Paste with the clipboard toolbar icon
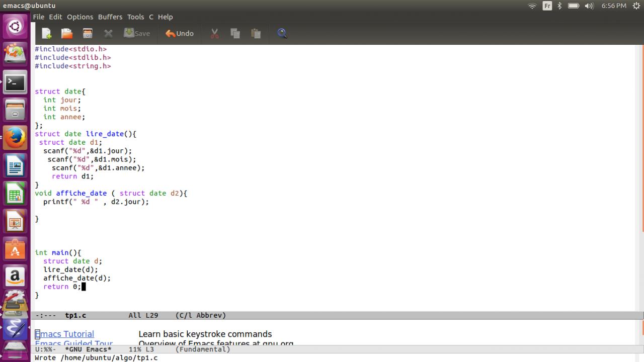This screenshot has width=644, height=362. click(256, 33)
